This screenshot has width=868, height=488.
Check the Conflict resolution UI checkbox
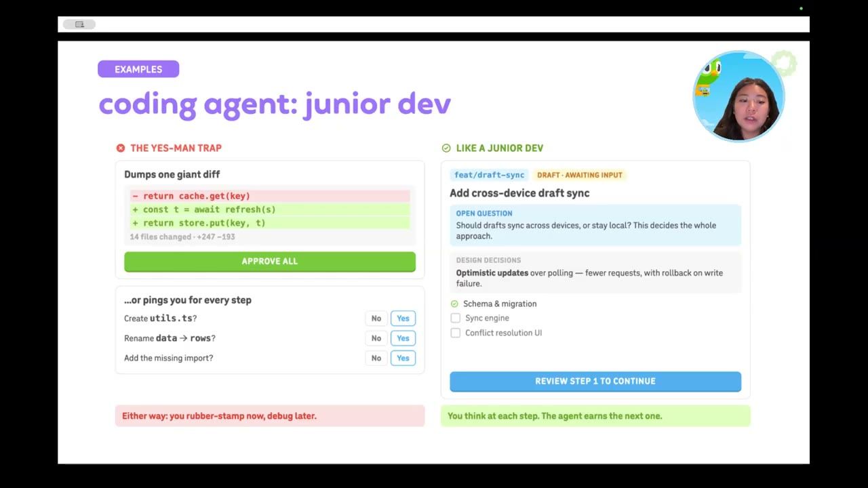pos(456,333)
